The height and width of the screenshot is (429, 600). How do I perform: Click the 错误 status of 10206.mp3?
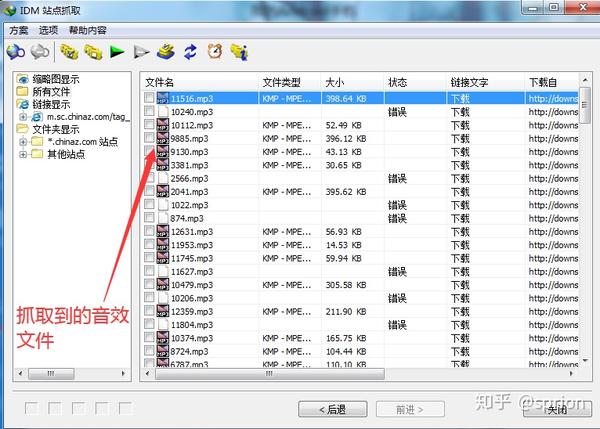[x=397, y=298]
